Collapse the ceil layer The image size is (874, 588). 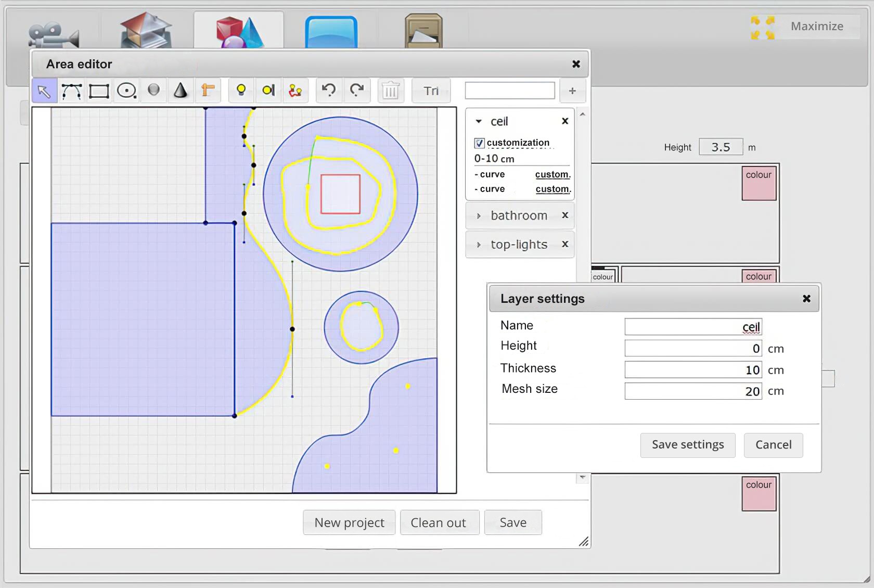click(479, 122)
